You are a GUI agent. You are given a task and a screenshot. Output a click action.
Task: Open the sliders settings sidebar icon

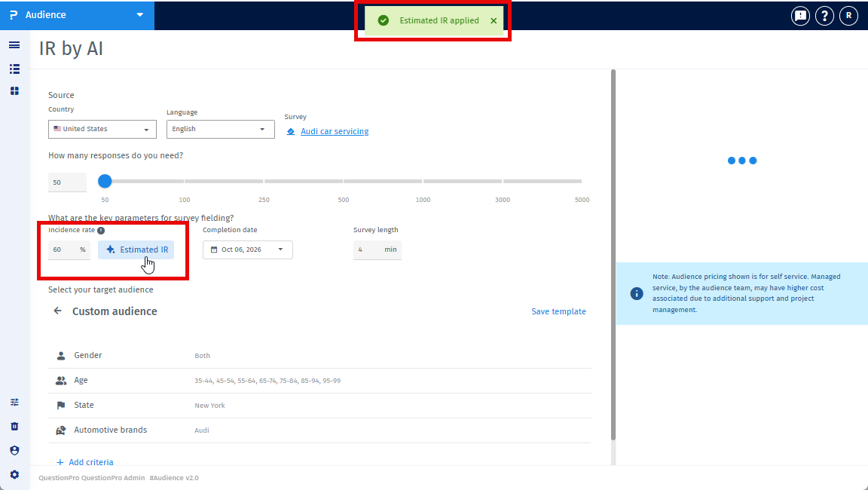tap(14, 402)
